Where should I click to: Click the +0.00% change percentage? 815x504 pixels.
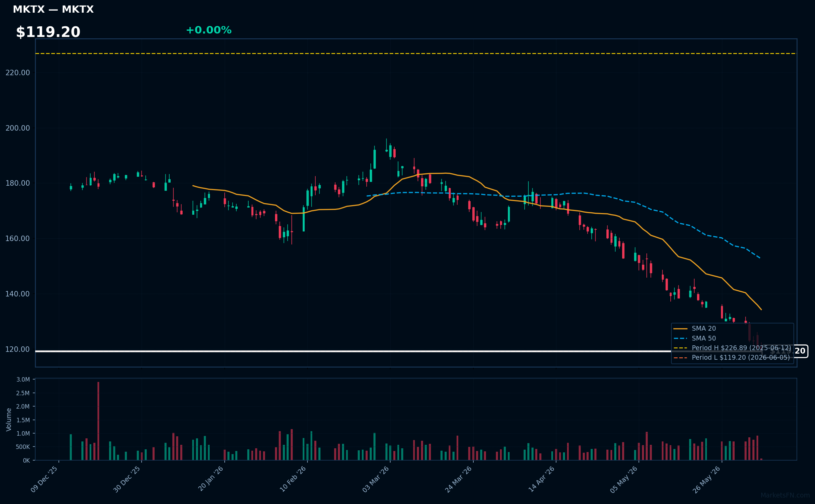pos(209,30)
